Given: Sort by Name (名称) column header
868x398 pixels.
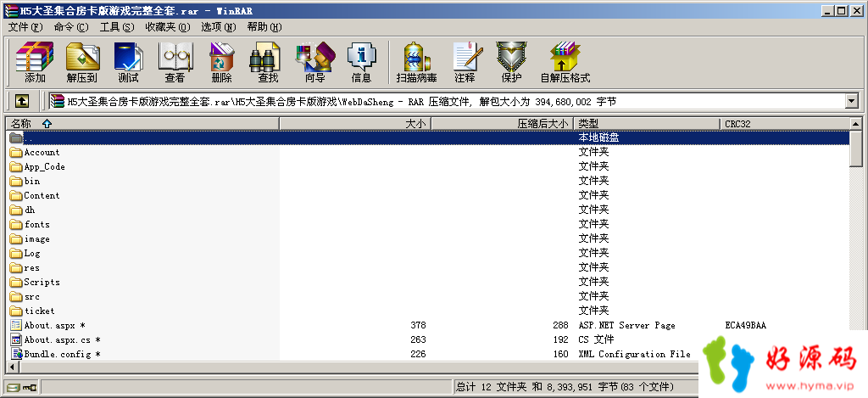Looking at the screenshot, I should [142, 124].
